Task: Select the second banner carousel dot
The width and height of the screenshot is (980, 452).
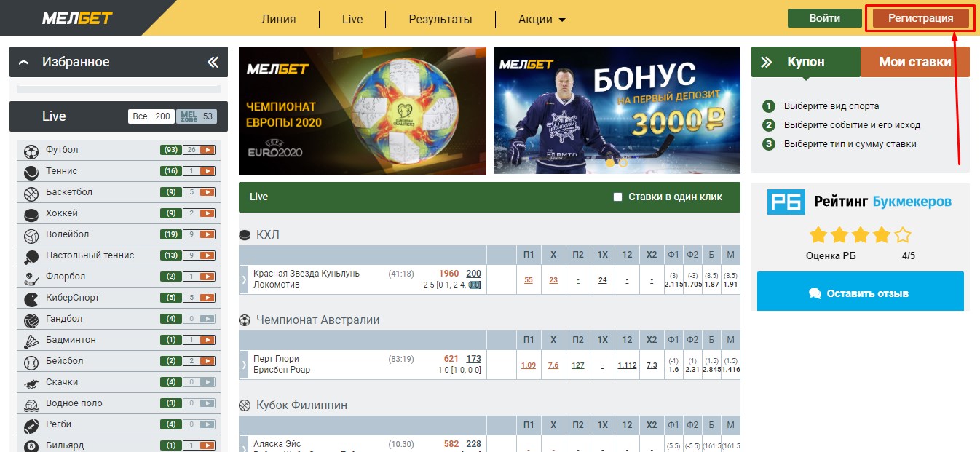Action: [623, 163]
